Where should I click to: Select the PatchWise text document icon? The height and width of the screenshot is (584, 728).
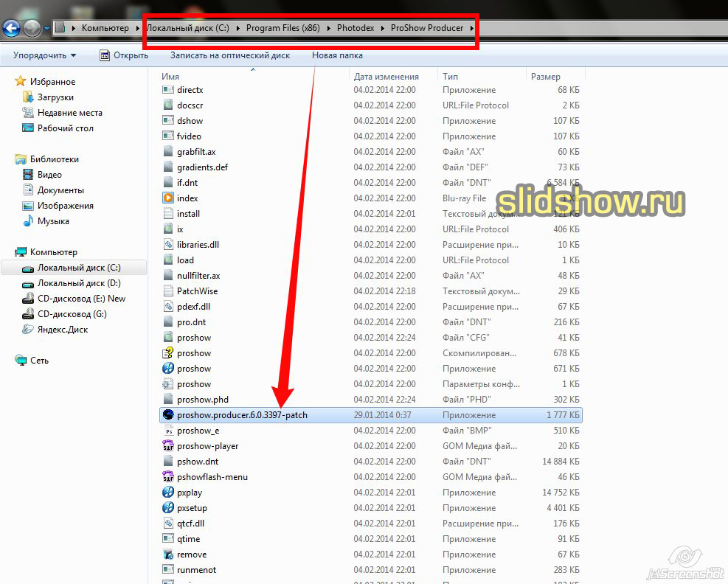click(x=167, y=291)
